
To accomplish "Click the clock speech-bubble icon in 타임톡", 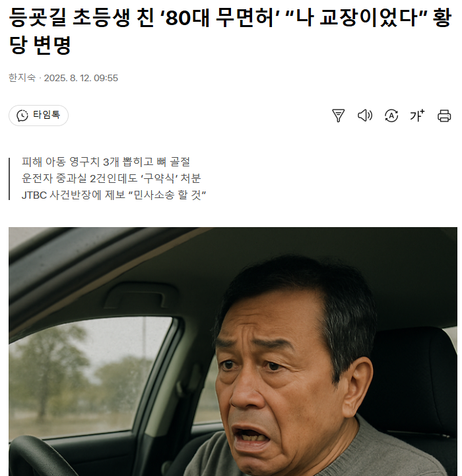I will coord(22,116).
